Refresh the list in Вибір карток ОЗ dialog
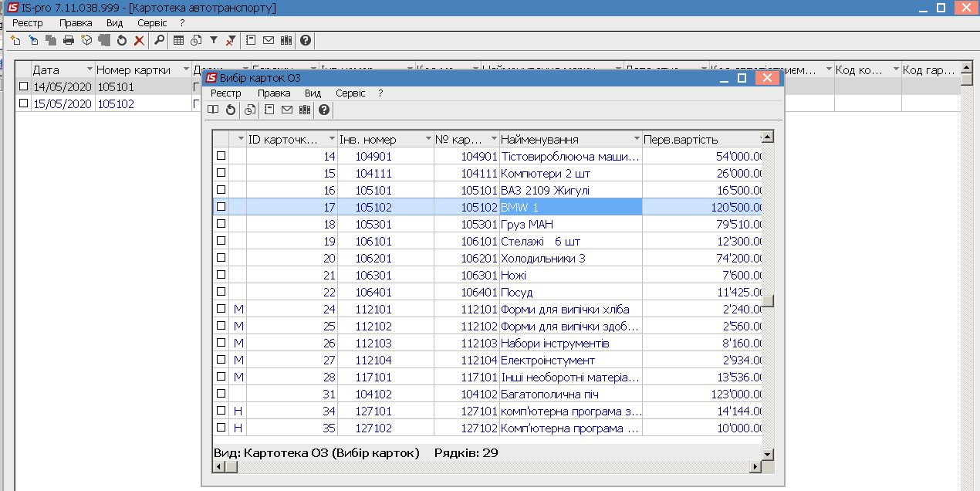This screenshot has width=980, height=491. point(230,110)
